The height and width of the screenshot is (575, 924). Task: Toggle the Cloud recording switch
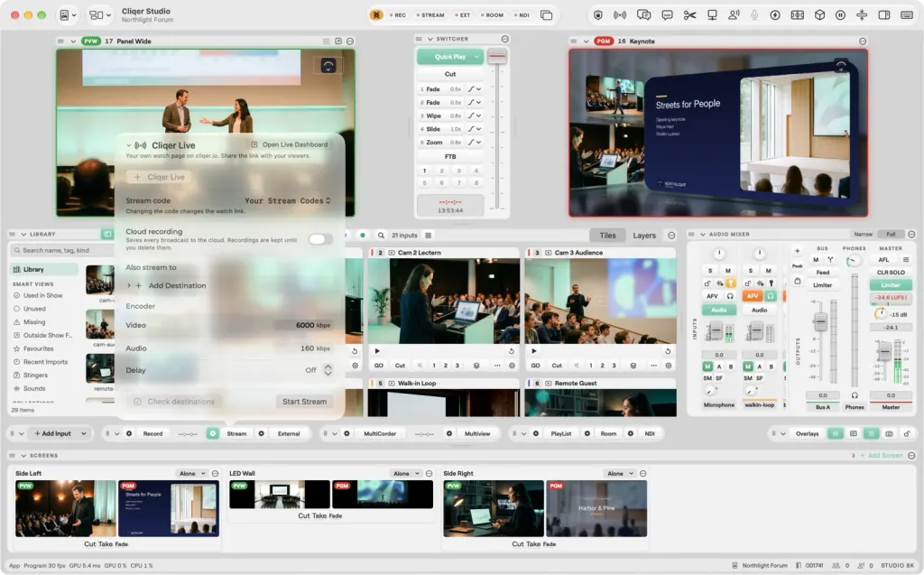320,239
